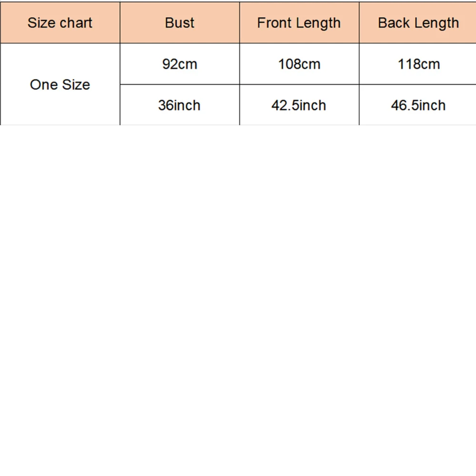This screenshot has width=476, height=476.
Task: Click the empty white area below the table
Action: (238, 300)
